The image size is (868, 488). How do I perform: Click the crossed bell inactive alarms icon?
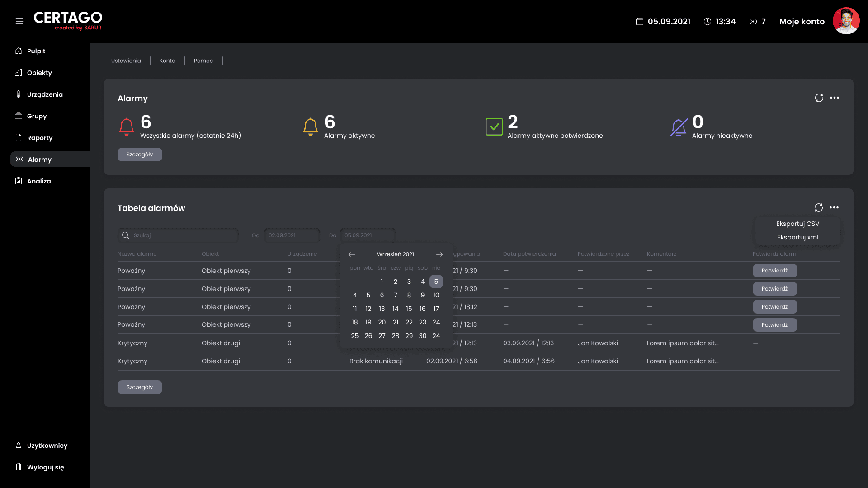coord(679,127)
